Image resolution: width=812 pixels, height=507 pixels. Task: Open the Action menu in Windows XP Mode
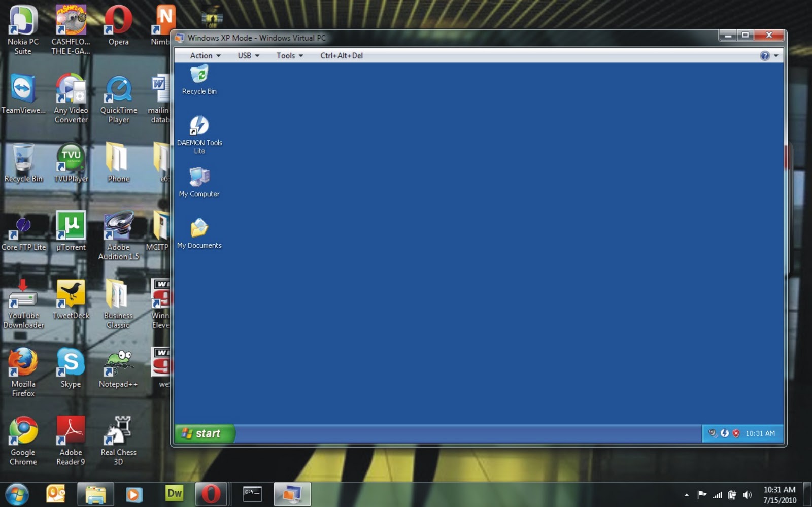click(205, 55)
